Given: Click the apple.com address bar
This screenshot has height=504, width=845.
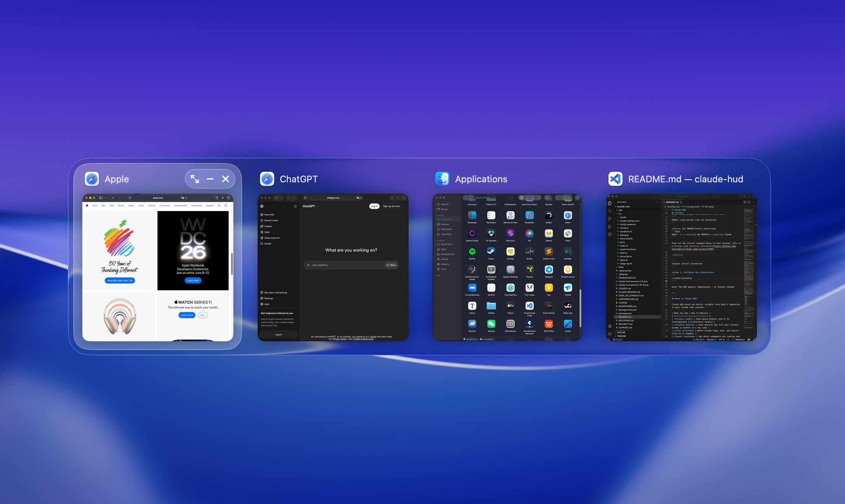Looking at the screenshot, I should (x=158, y=198).
